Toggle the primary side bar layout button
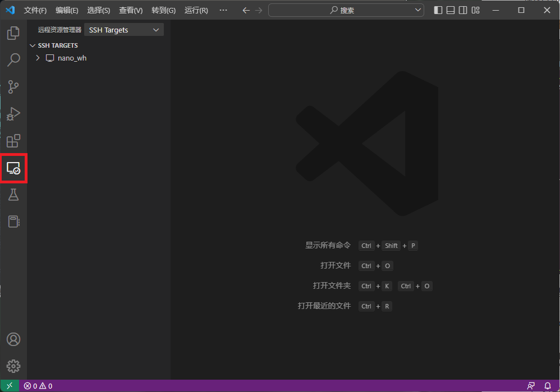The height and width of the screenshot is (392, 560). (x=438, y=10)
